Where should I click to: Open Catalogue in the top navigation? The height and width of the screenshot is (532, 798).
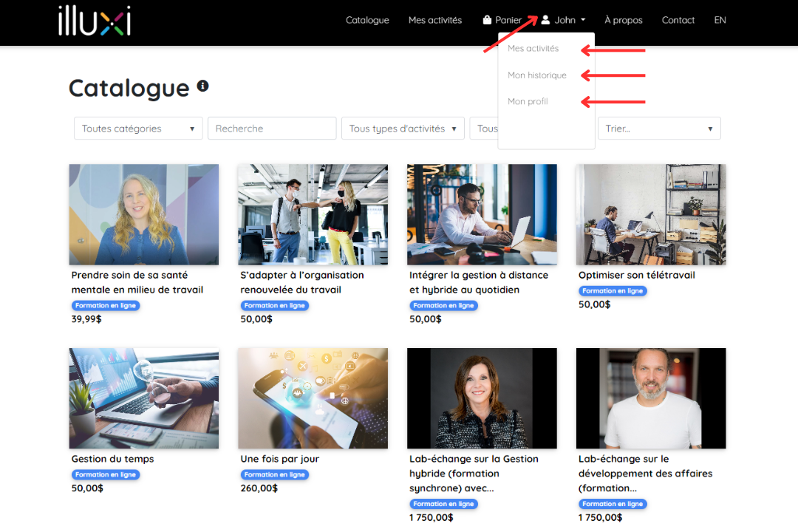tap(367, 20)
